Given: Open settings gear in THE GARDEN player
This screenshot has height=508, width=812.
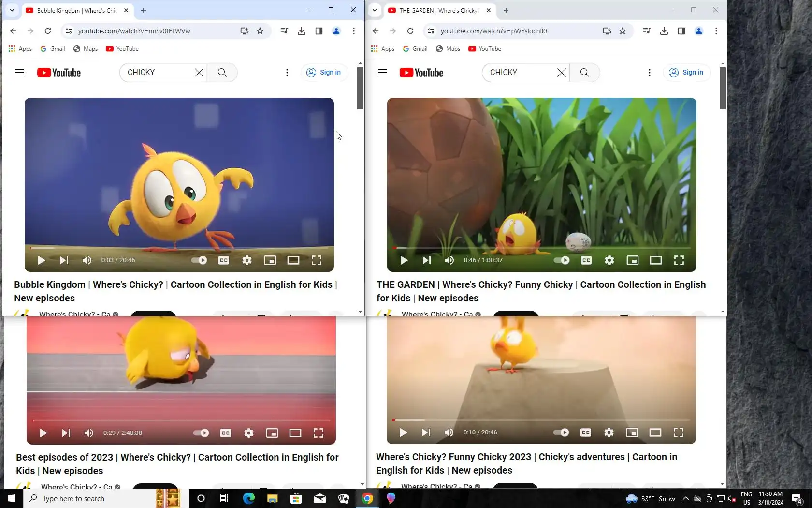Looking at the screenshot, I should [x=609, y=260].
